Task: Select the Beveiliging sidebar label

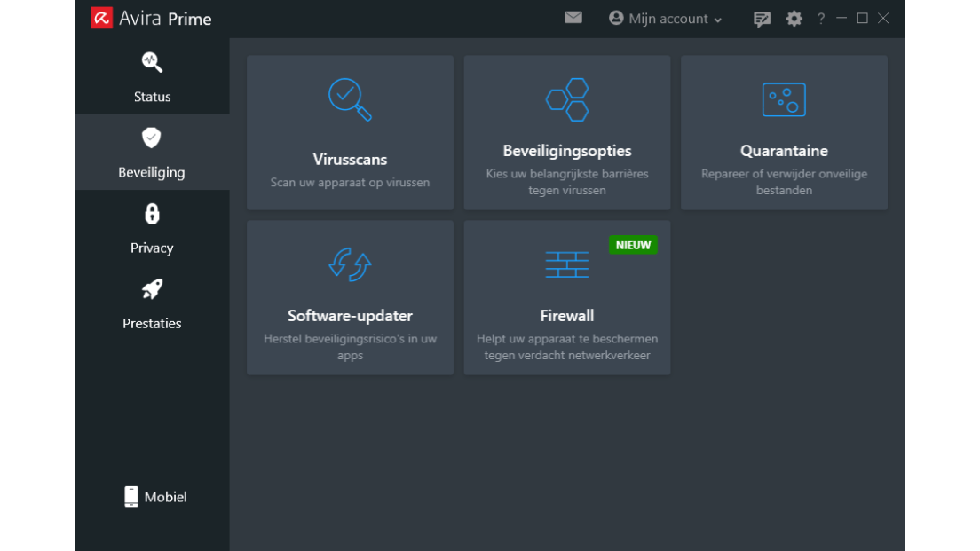Action: 151,172
